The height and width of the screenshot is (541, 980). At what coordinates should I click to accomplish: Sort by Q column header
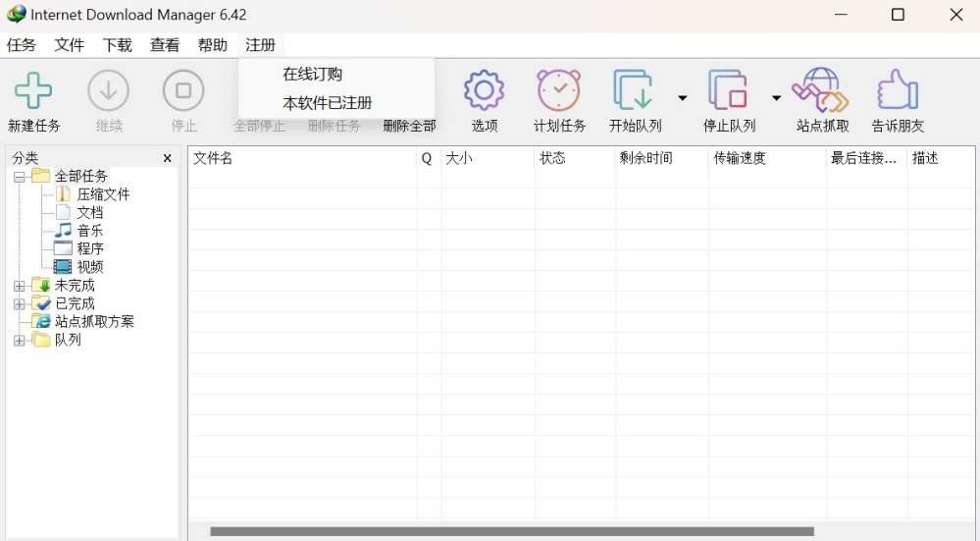pyautogui.click(x=429, y=158)
